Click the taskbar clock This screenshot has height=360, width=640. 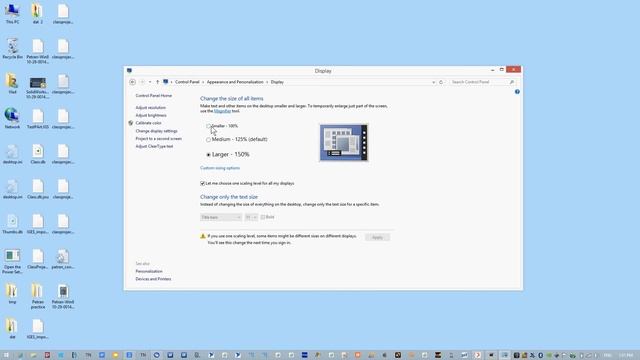click(x=625, y=356)
